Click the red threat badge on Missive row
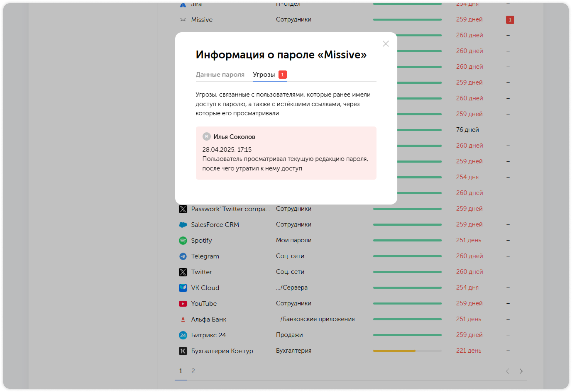 (x=510, y=20)
